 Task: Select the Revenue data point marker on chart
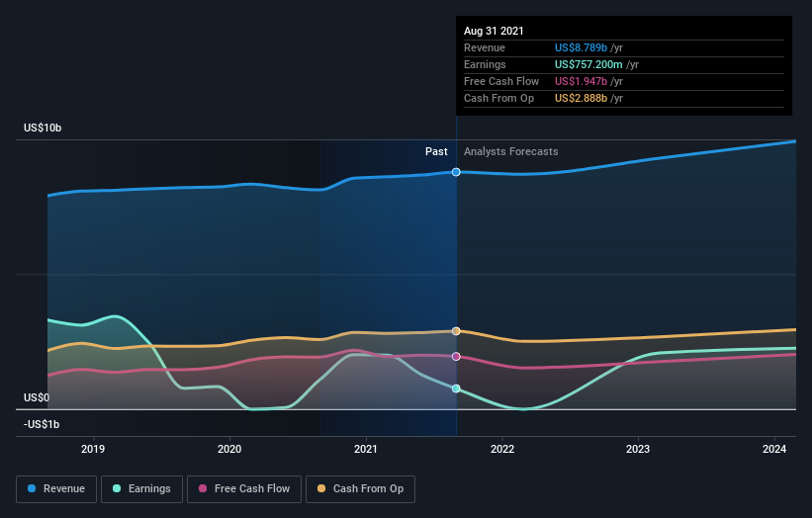tap(456, 172)
